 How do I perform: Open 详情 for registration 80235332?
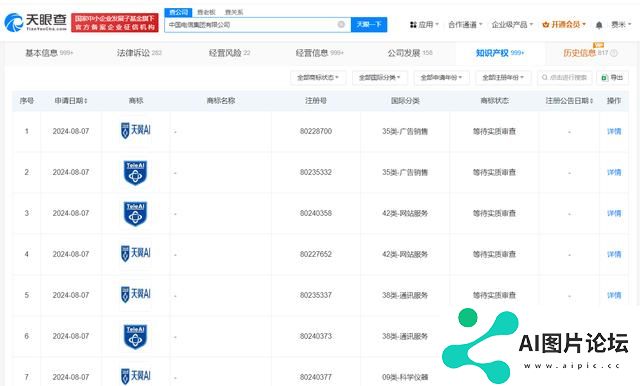coord(614,172)
